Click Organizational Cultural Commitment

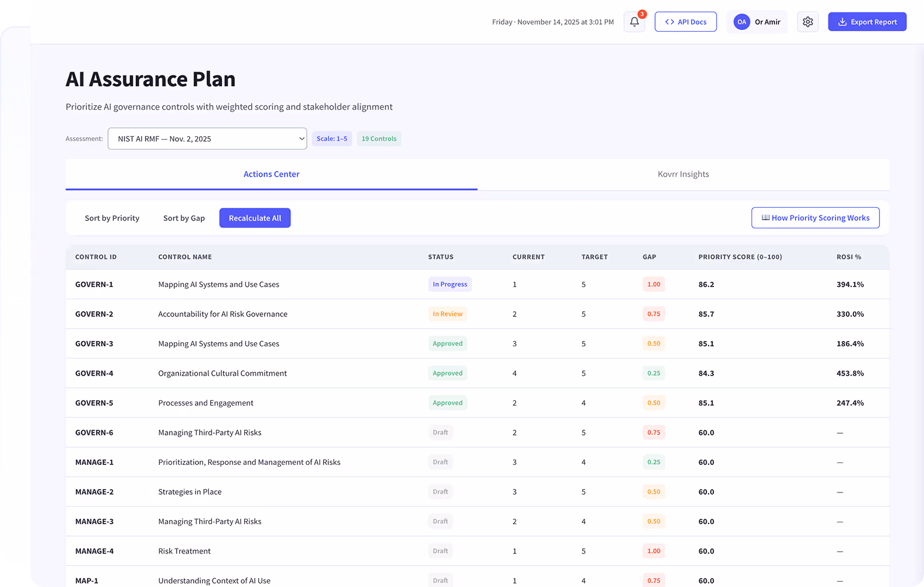(222, 373)
